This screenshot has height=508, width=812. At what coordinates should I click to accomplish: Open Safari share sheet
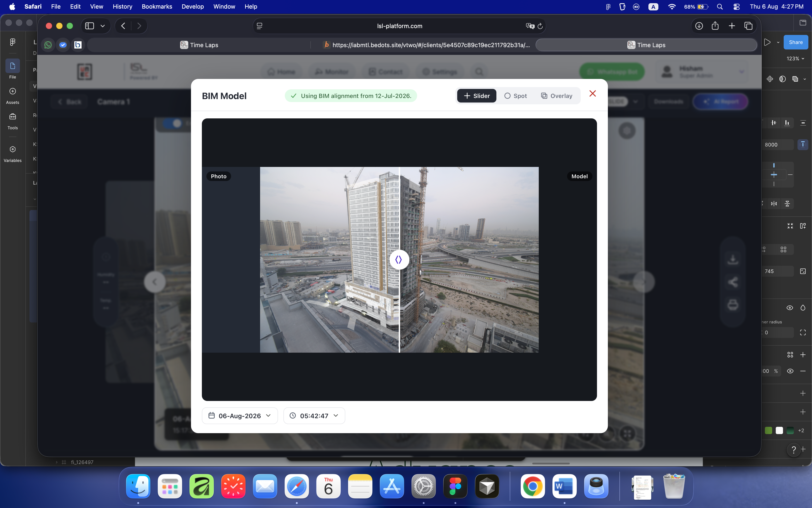coord(715,26)
